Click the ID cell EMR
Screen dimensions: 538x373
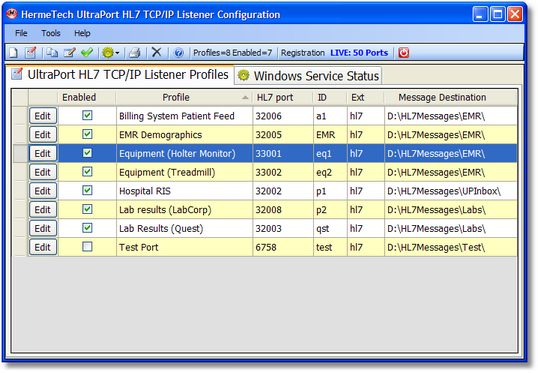click(x=330, y=135)
